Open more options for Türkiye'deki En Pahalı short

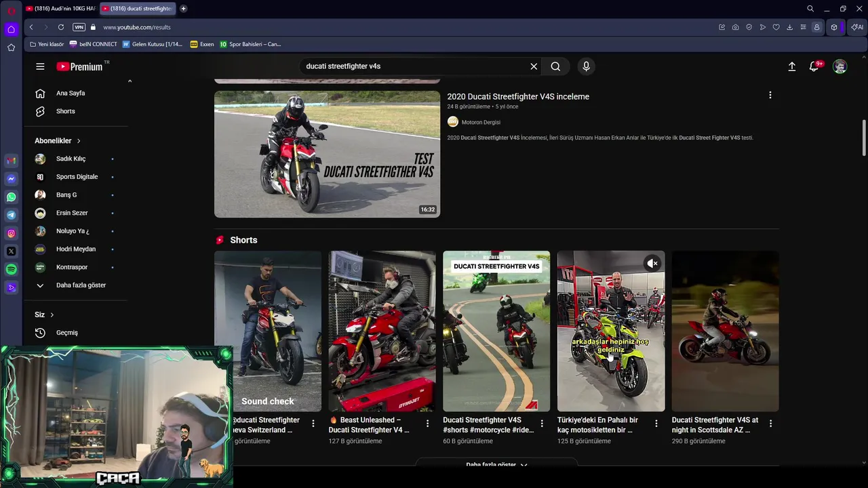[x=656, y=424]
